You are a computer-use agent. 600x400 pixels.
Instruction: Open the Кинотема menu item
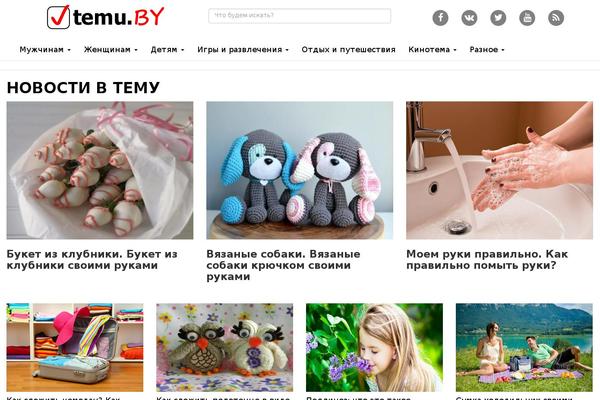(432, 49)
